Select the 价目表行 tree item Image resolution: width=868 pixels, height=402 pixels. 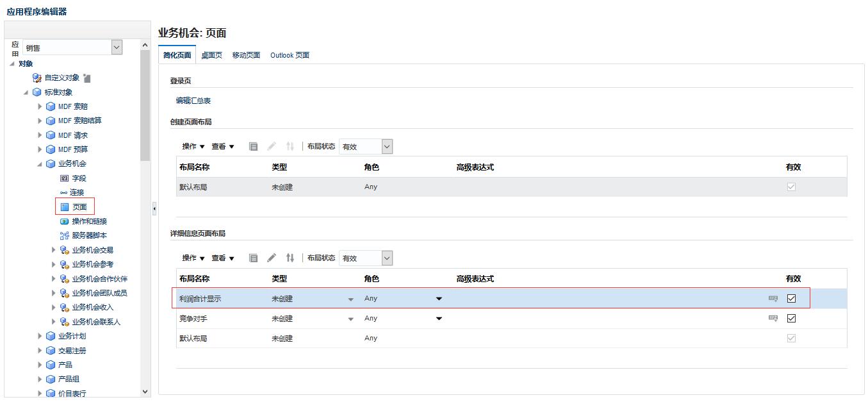[x=72, y=394]
